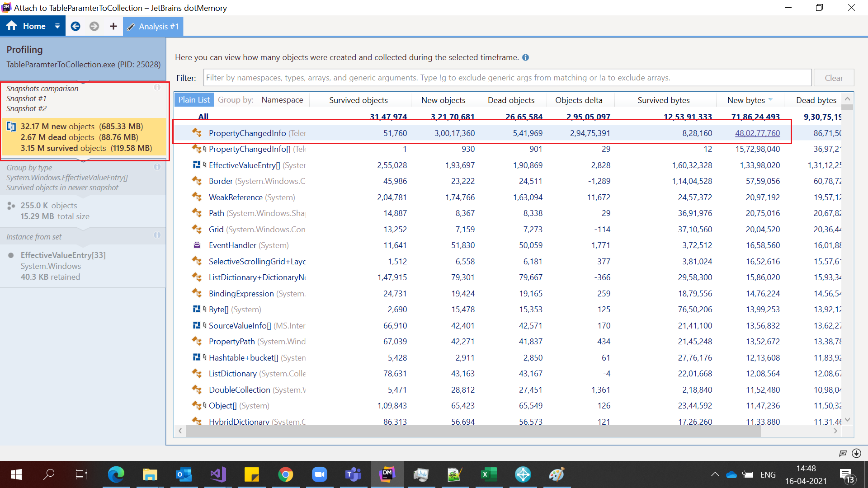
Task: Add new tab with plus icon
Action: (113, 26)
